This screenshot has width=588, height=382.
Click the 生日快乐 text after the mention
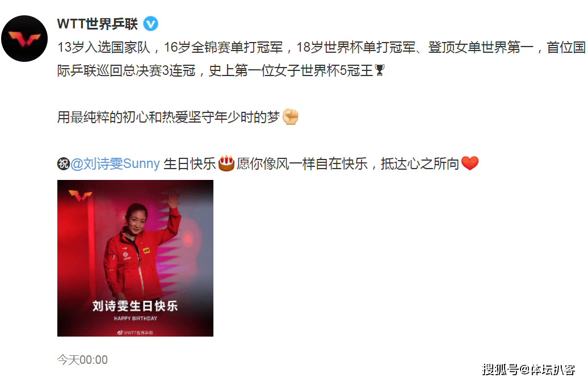[190, 164]
